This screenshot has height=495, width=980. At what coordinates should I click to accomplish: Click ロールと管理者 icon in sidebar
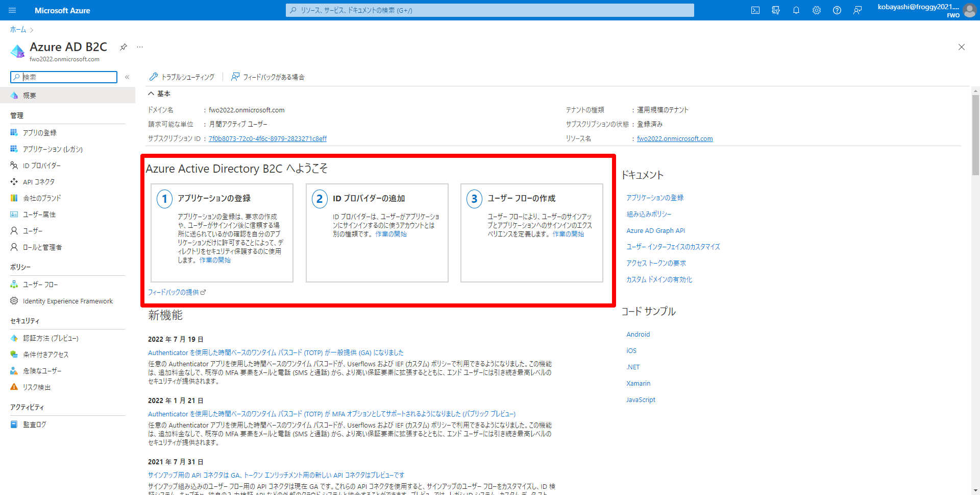click(x=14, y=247)
